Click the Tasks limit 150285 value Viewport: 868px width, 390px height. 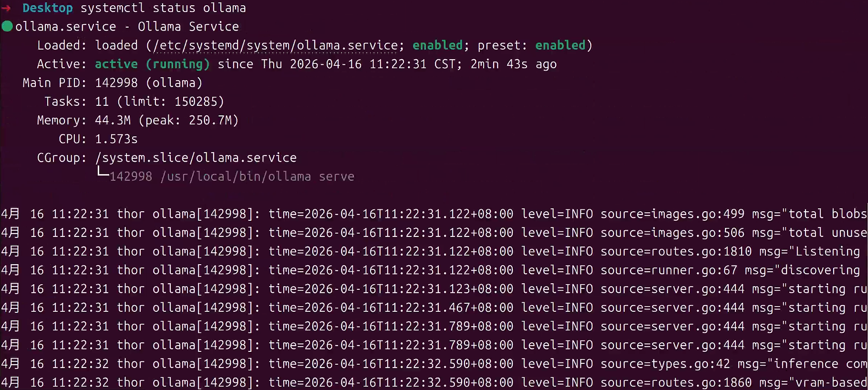196,102
